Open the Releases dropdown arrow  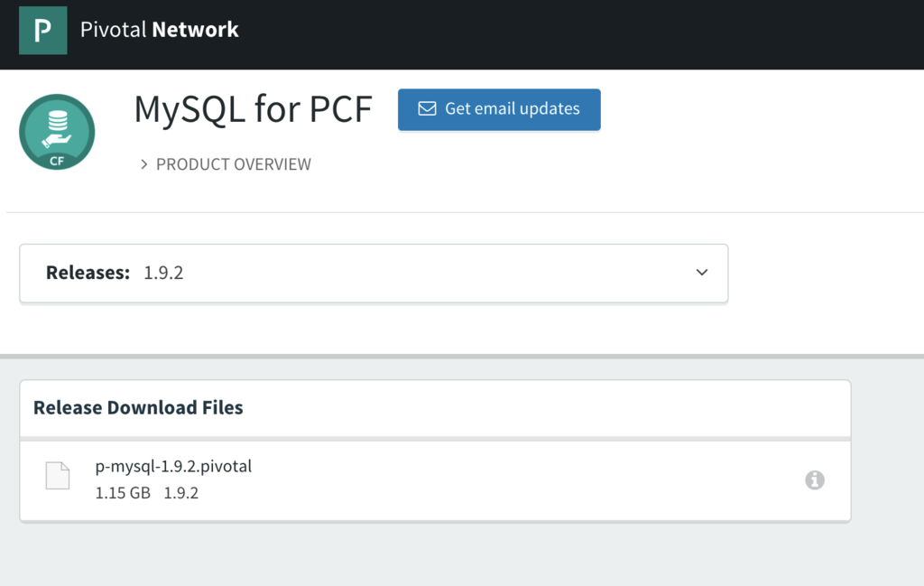pos(702,273)
